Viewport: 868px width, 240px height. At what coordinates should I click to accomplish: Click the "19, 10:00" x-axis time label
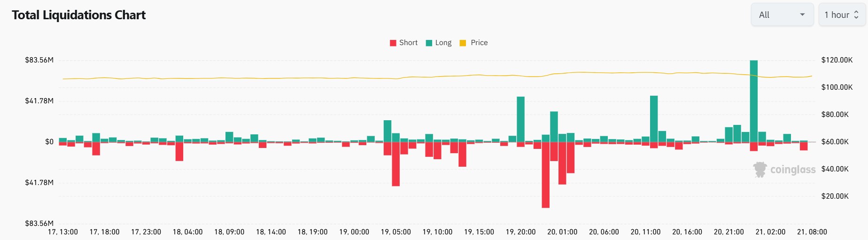coord(437,232)
